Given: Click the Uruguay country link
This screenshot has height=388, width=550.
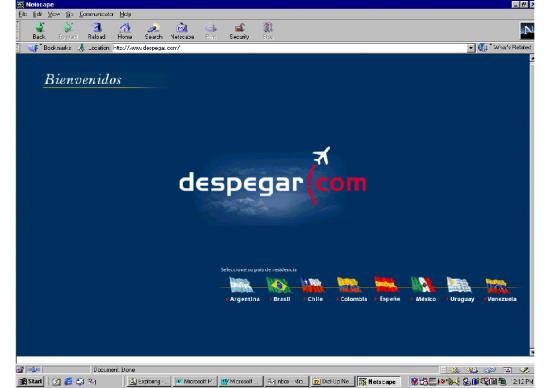Looking at the screenshot, I should pos(462,299).
